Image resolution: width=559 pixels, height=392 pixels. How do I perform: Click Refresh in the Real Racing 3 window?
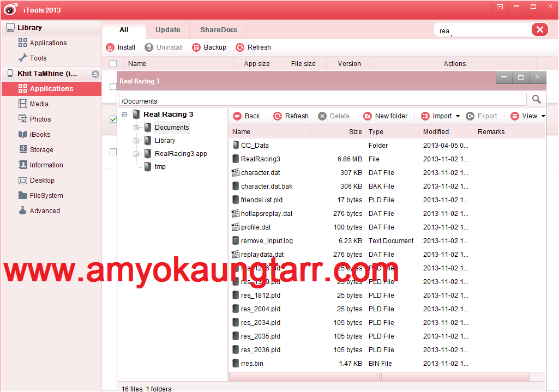[291, 116]
